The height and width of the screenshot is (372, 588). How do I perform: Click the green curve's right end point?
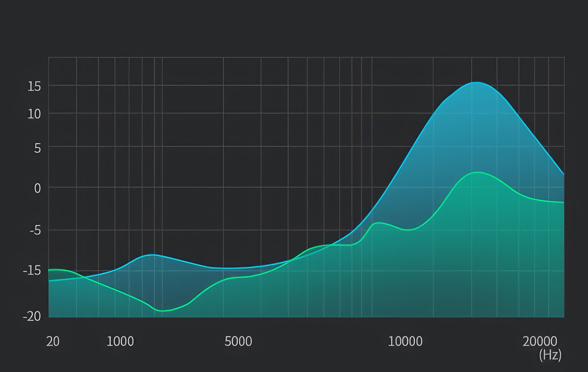563,202
